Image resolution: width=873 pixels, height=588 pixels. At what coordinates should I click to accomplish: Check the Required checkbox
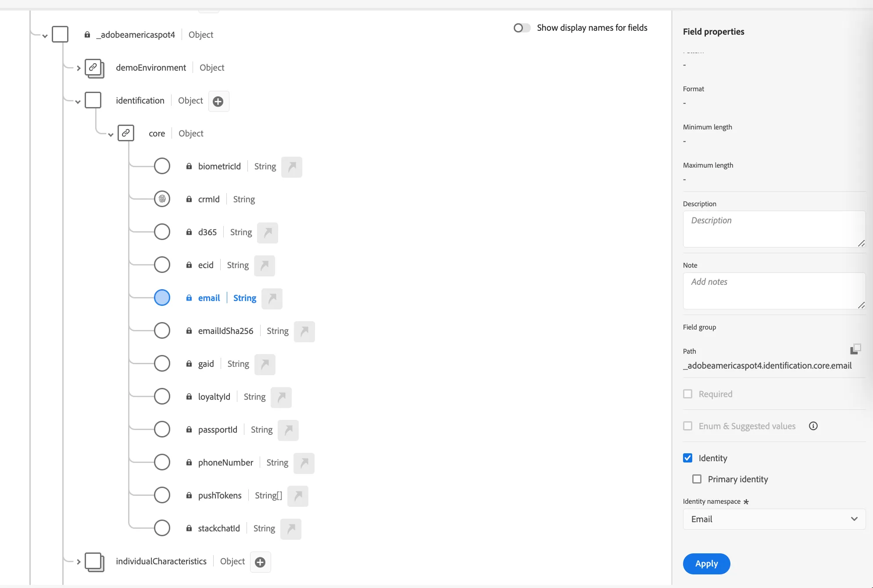[x=688, y=394]
